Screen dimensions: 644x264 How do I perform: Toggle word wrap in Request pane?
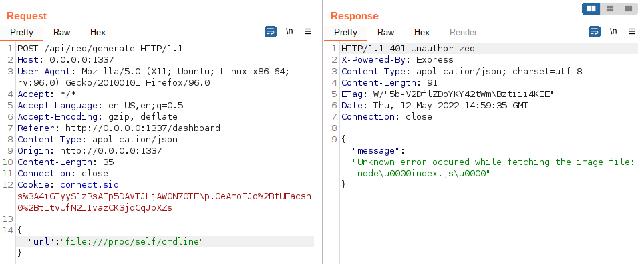pyautogui.click(x=271, y=31)
